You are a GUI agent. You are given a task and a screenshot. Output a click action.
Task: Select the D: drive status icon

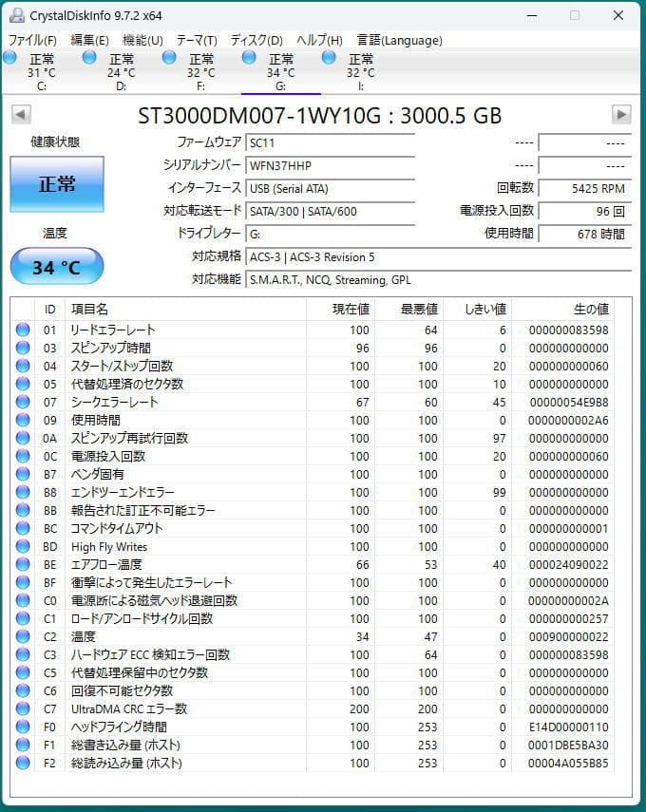point(89,58)
